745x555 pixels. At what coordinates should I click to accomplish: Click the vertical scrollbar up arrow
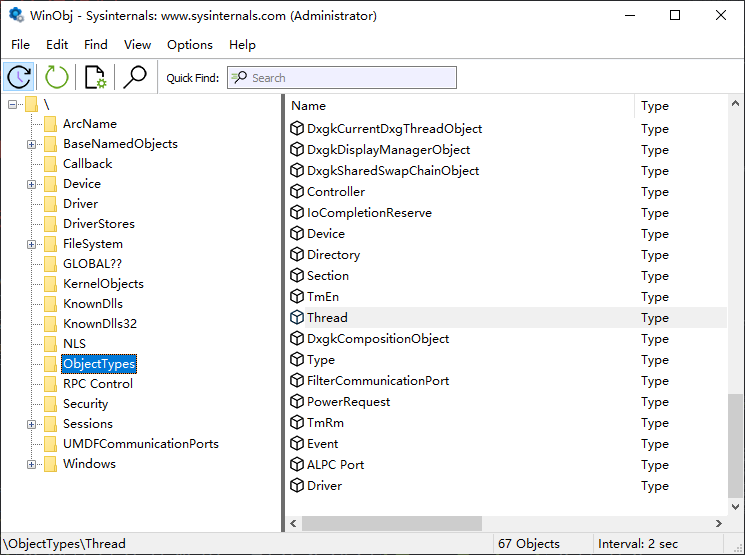coord(735,103)
